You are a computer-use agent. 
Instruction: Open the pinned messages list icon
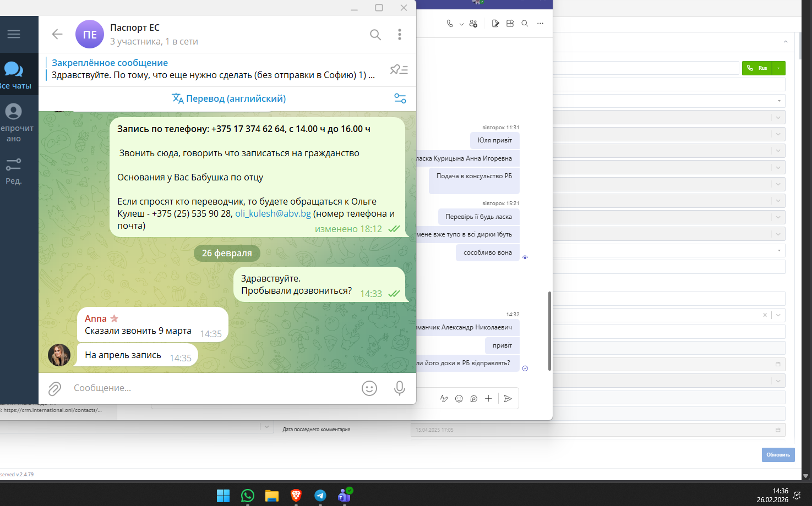399,69
